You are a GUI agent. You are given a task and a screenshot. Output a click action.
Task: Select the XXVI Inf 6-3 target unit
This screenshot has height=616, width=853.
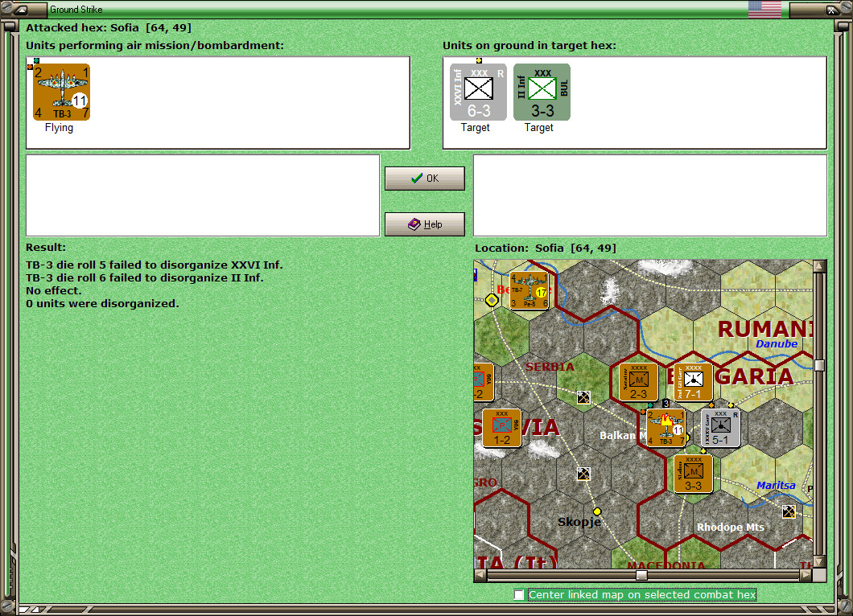[478, 92]
